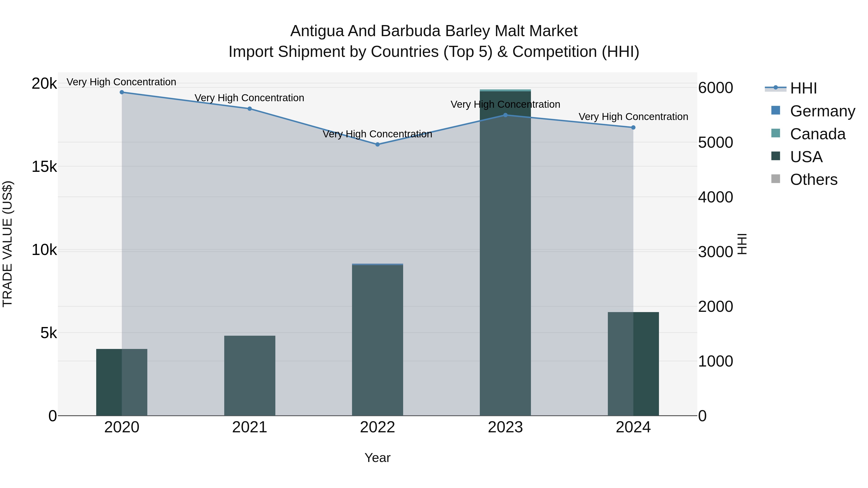Click the 2022 Very High Concentration annotation
Viewport: 868px width, 488px height.
point(377,134)
